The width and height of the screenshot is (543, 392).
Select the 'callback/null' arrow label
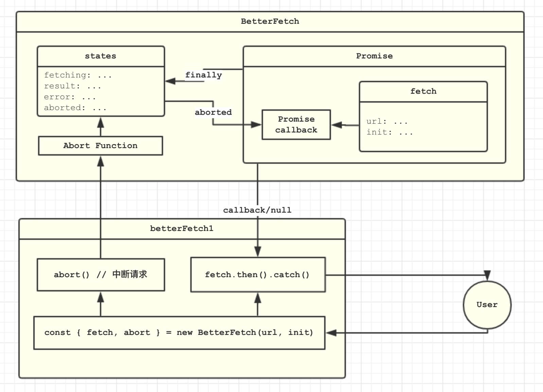pos(257,210)
